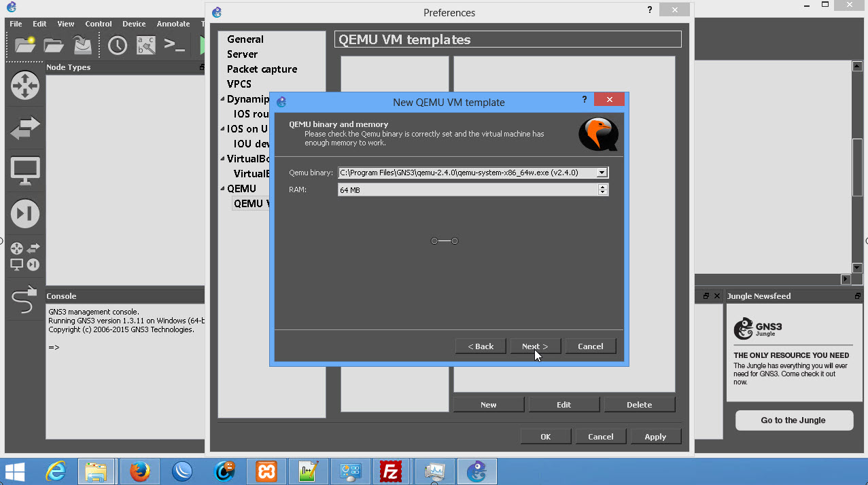Open File Explorer from the taskbar

[x=96, y=471]
